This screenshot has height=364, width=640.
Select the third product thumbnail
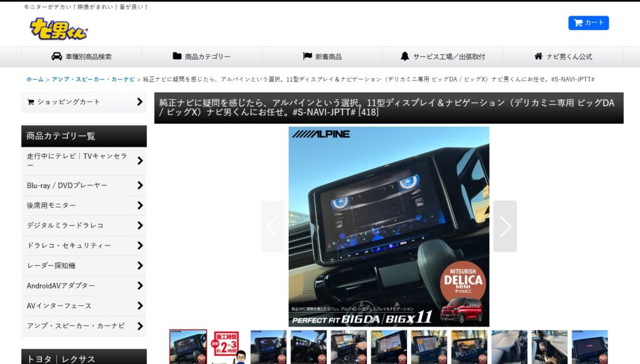coord(269,347)
